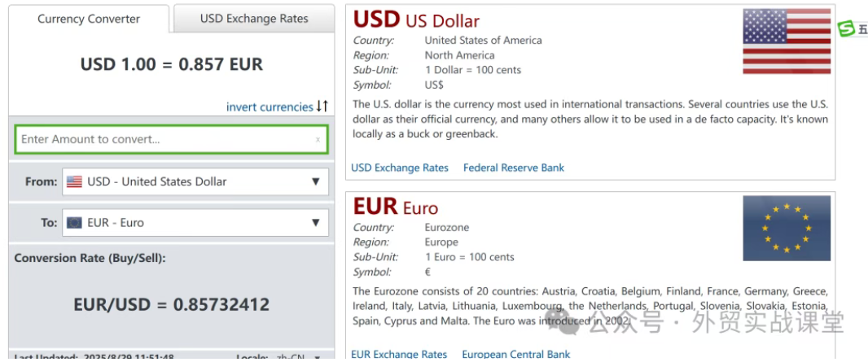Open the USD Exchange Rates link
This screenshot has width=868, height=362.
pyautogui.click(x=400, y=168)
